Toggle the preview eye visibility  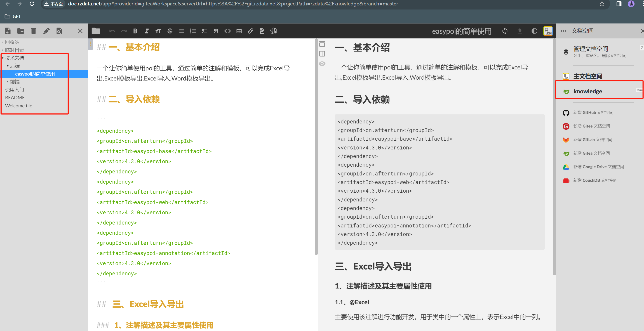322,64
